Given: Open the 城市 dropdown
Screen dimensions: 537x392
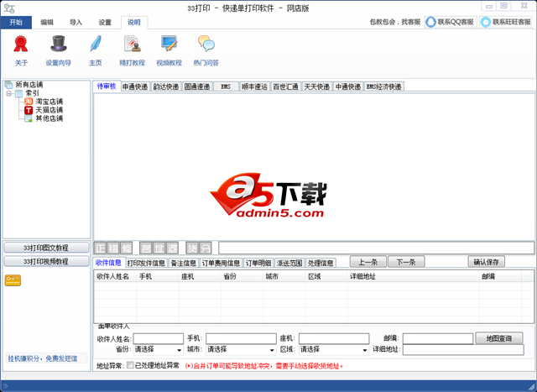Looking at the screenshot, I should click(241, 349).
